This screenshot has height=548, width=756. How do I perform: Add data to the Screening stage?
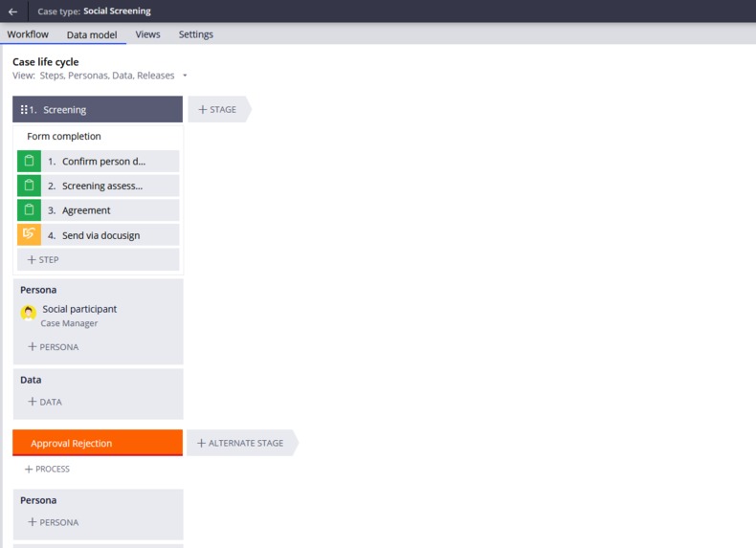point(45,402)
